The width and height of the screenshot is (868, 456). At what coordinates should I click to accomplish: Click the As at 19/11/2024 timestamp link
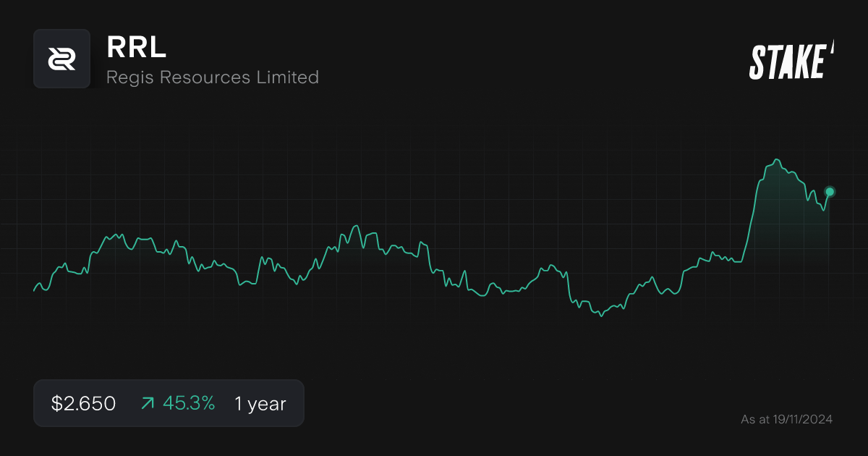pos(787,418)
